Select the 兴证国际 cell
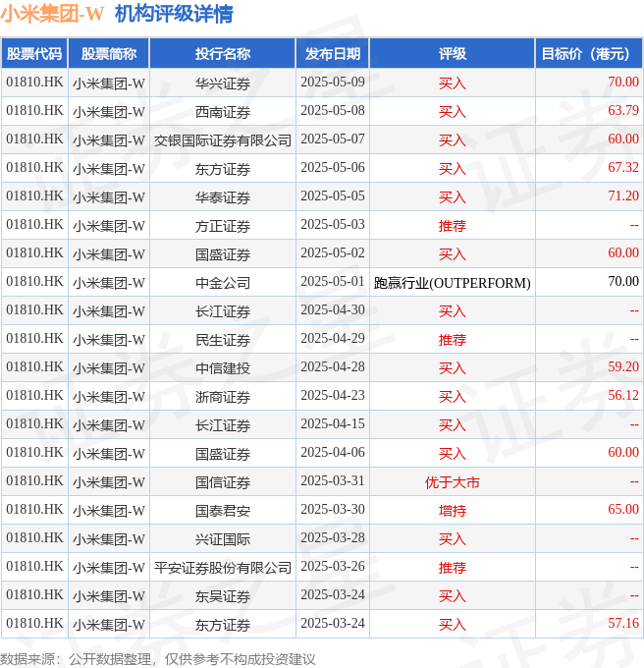This screenshot has width=644, height=668. point(223,539)
